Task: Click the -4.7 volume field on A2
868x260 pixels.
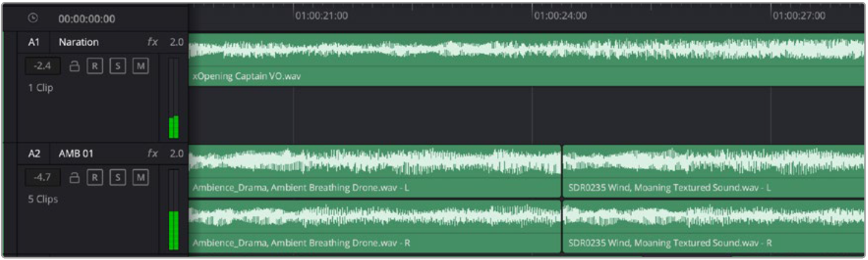Action: 43,178
